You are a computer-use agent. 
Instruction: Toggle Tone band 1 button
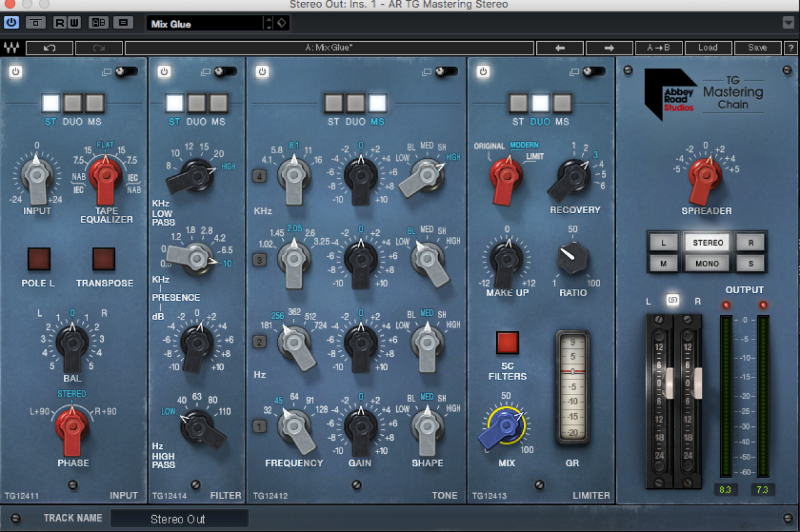point(259,427)
